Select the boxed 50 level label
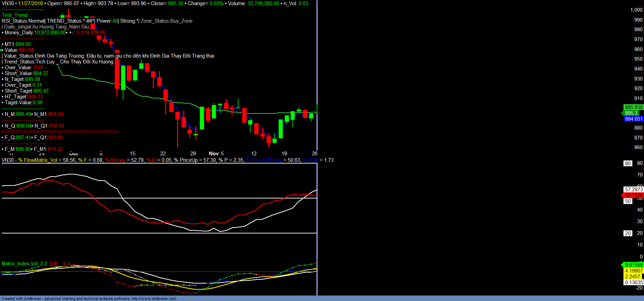 coord(628,201)
